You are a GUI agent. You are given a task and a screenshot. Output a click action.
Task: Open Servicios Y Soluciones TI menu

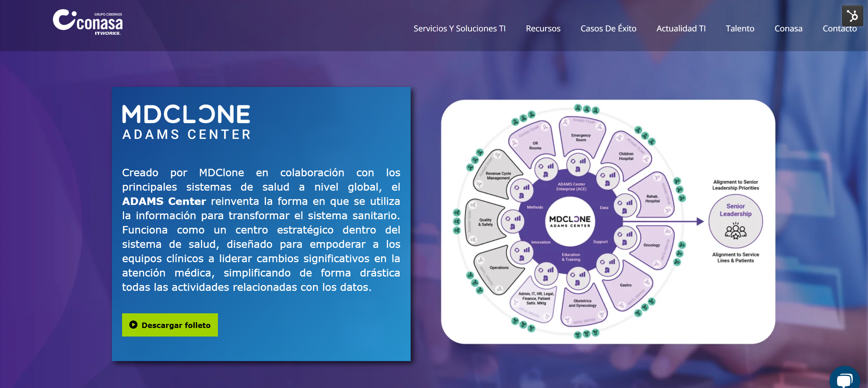[x=459, y=28]
